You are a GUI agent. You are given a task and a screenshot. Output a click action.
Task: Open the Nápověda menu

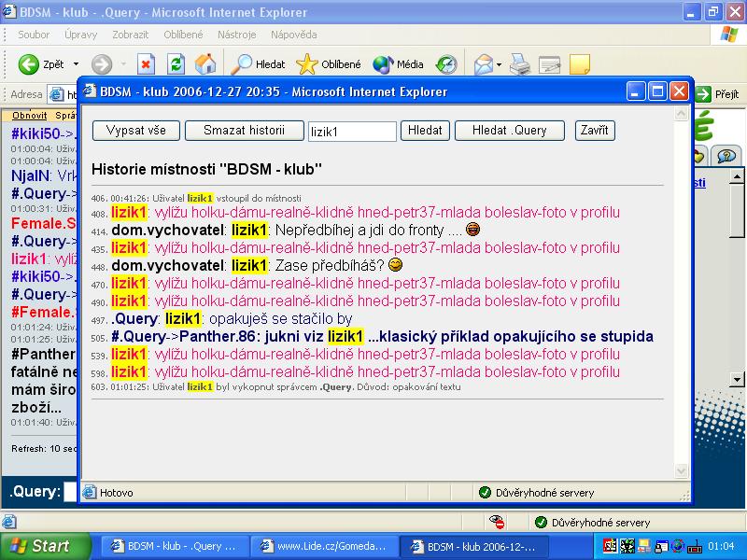[x=293, y=35]
